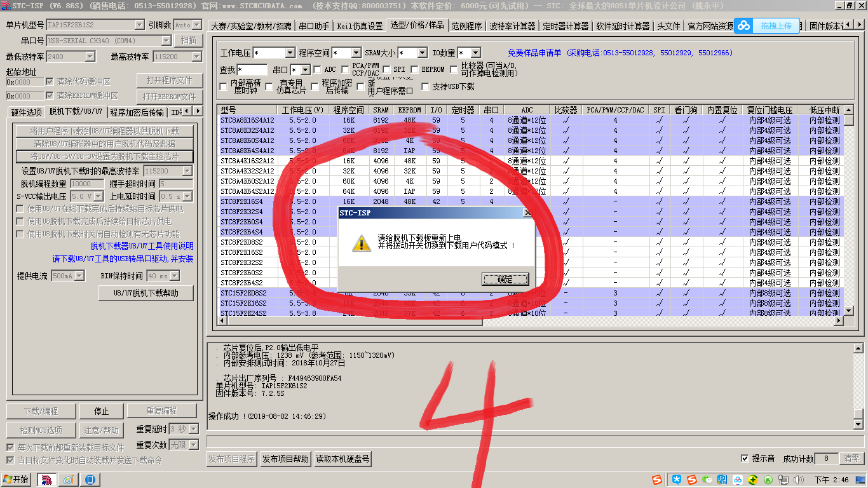Click the chip table scroll-down arrow
The image size is (868, 488).
tap(848, 311)
